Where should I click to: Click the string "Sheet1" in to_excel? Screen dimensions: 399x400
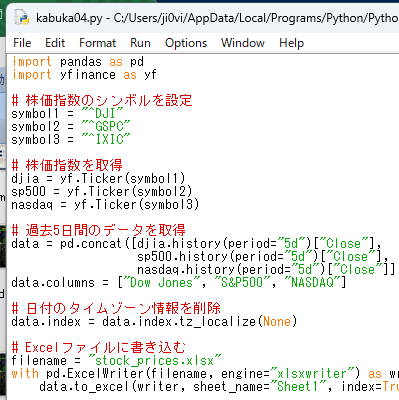tap(298, 387)
